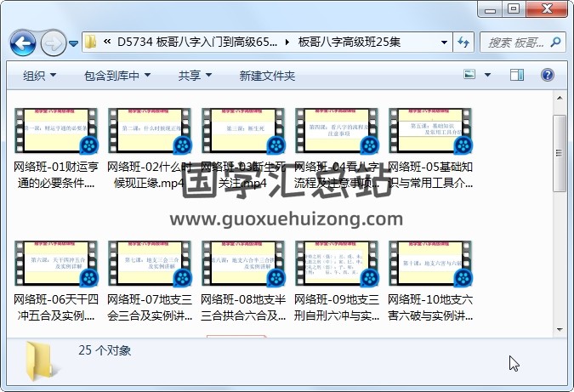Image resolution: width=574 pixels, height=392 pixels.
Task: Click file name 网络班-09地支三刑自刑六冲与实
Action: (337, 308)
